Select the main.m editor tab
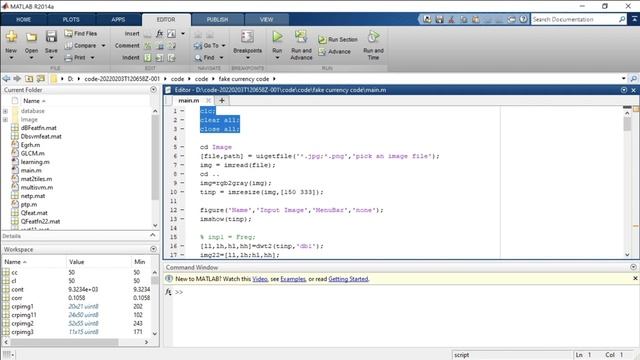This screenshot has height=360, width=640. (189, 100)
